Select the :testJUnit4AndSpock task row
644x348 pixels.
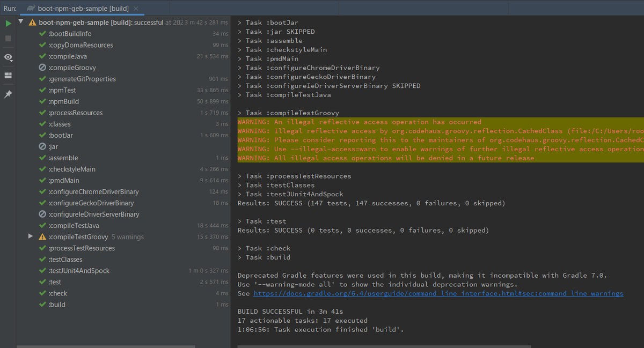(x=123, y=271)
